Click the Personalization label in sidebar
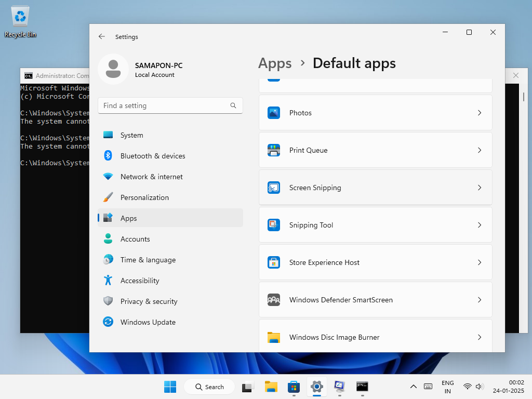Image resolution: width=532 pixels, height=399 pixels. click(144, 197)
